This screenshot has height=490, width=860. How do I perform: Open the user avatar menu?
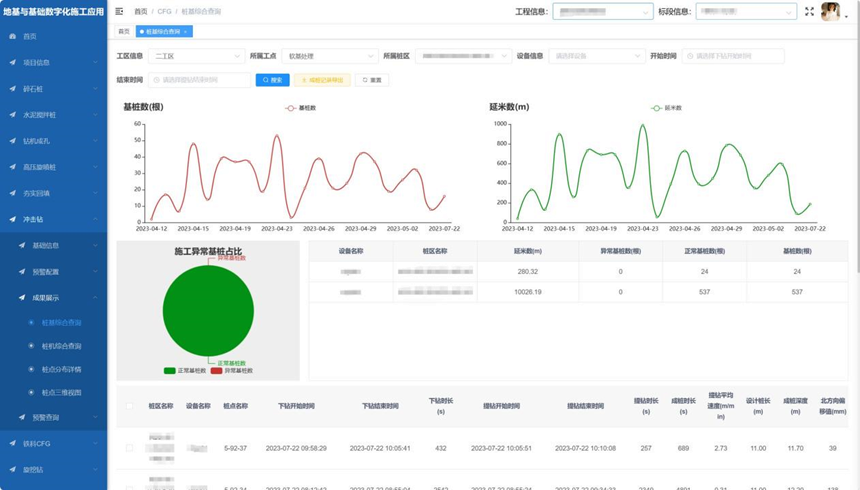[x=831, y=12]
